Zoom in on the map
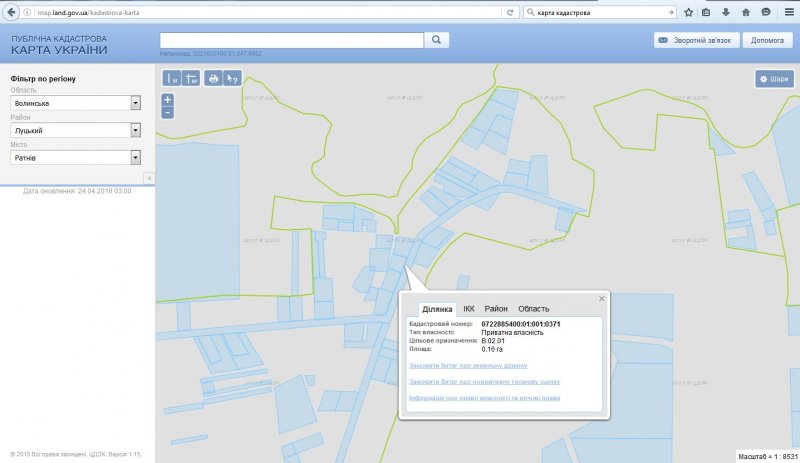Image resolution: width=800 pixels, height=463 pixels. coord(167,99)
